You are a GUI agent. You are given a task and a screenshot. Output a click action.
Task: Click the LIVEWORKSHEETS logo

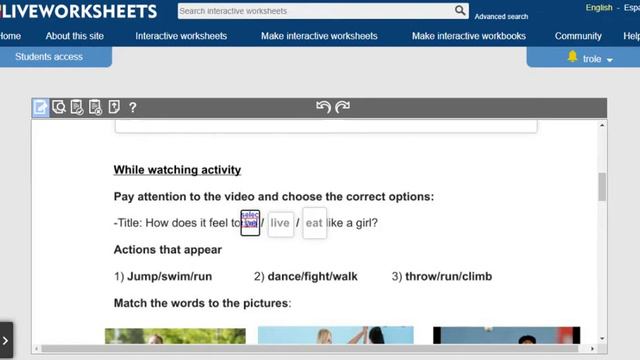(79, 11)
